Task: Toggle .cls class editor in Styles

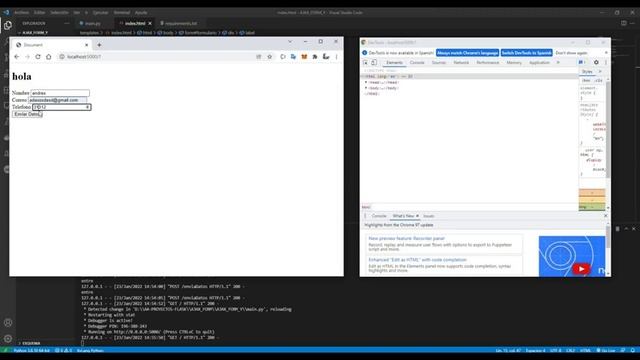Action: [x=598, y=80]
